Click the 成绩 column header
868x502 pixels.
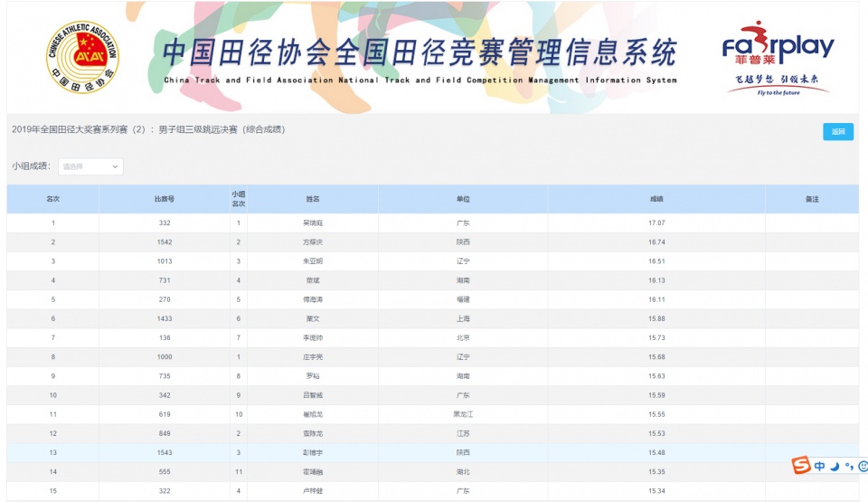[x=656, y=198]
